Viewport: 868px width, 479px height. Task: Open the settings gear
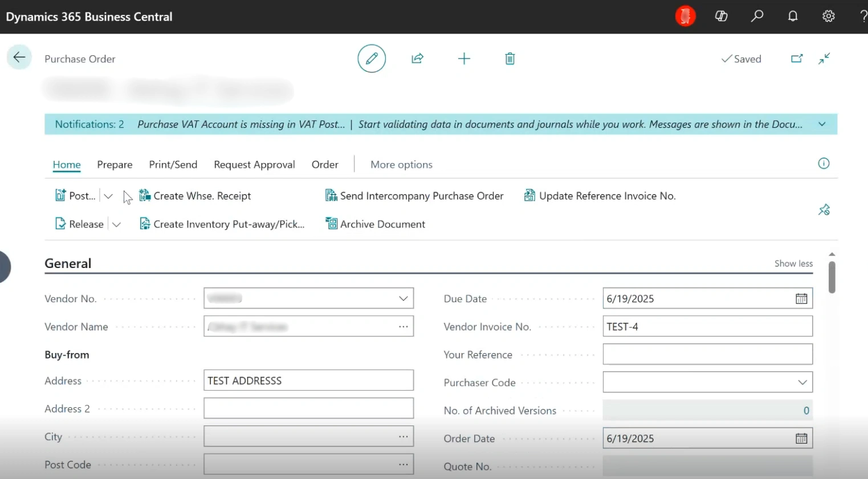[x=829, y=17]
